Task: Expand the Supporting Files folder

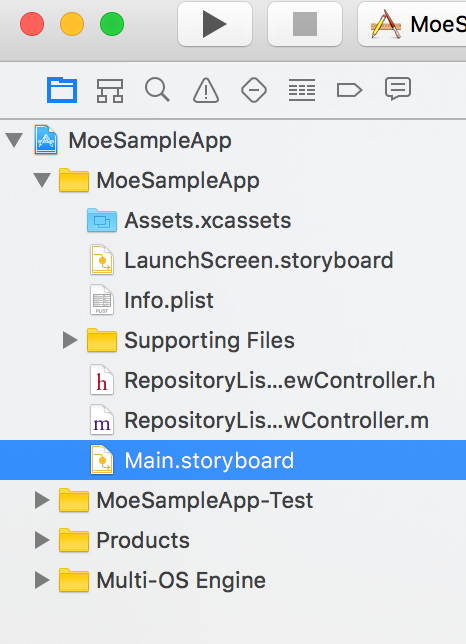Action: pyautogui.click(x=70, y=340)
